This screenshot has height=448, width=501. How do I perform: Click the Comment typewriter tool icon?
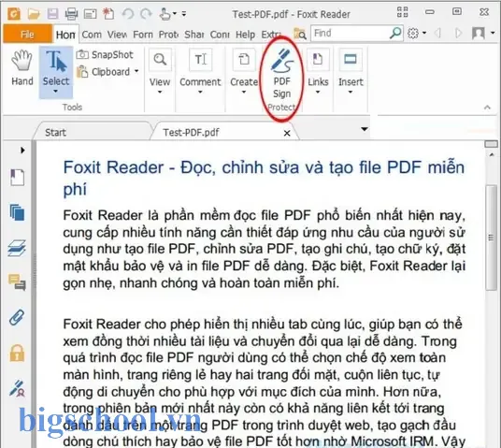tap(200, 60)
